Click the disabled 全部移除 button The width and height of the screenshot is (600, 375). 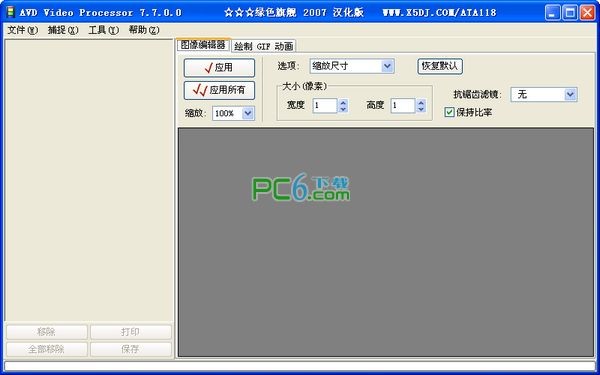[x=47, y=349]
